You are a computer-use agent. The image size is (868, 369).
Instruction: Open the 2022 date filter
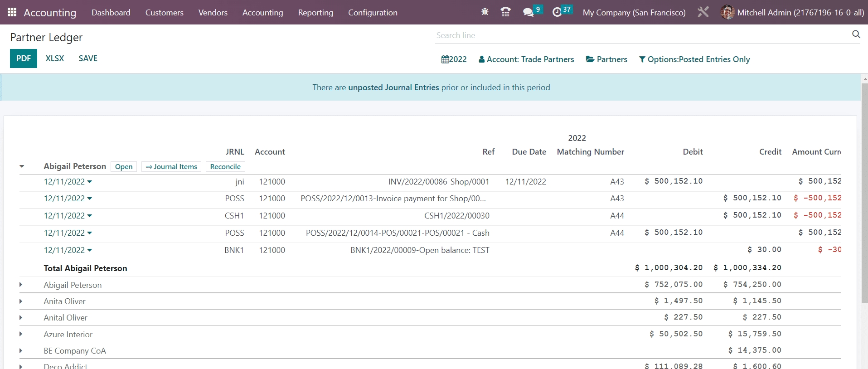[x=454, y=59]
